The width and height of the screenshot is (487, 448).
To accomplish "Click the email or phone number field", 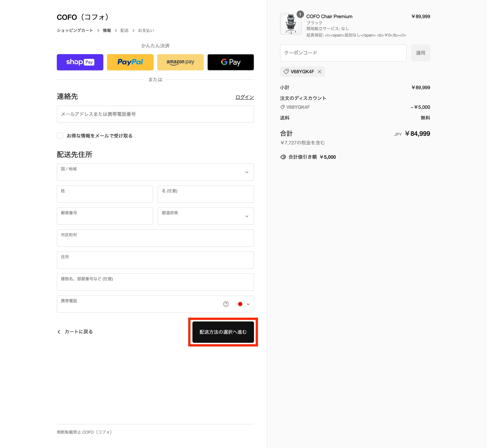I will (x=155, y=114).
